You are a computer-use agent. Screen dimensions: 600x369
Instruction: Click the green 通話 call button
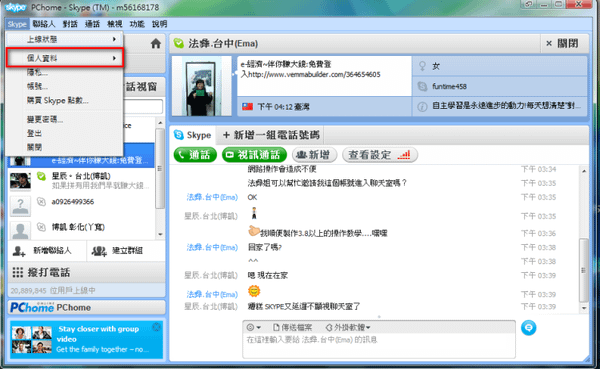click(x=195, y=155)
